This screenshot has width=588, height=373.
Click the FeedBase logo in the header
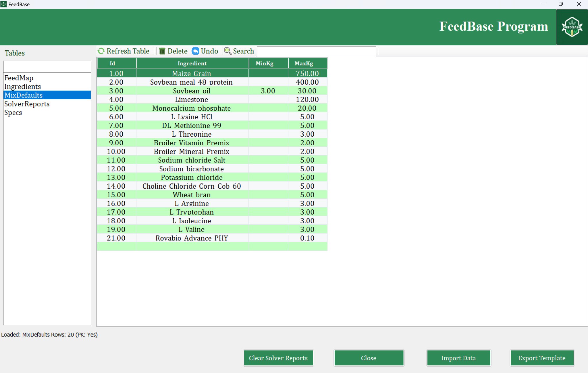pyautogui.click(x=572, y=27)
